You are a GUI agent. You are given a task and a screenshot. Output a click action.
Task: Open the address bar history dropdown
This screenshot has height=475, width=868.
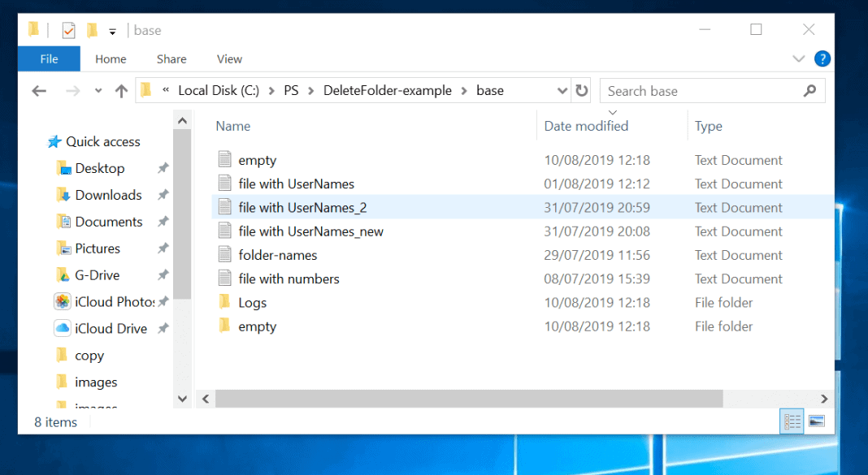[x=562, y=91]
